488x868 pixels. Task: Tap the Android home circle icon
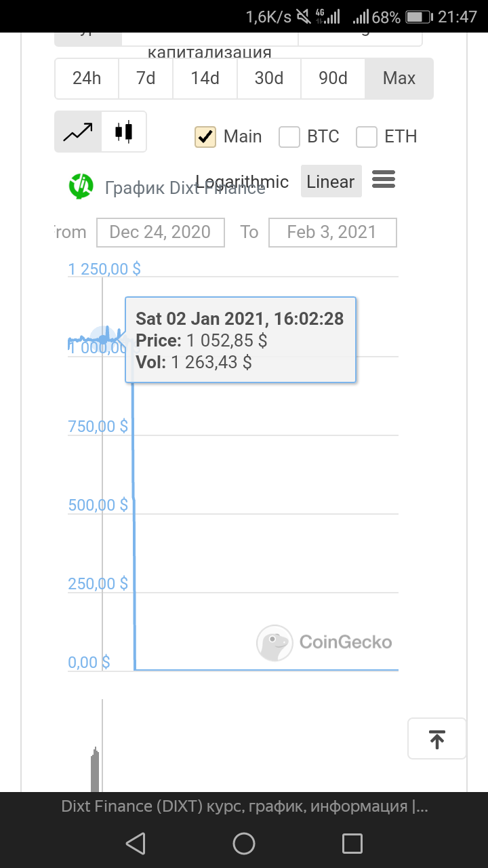pyautogui.click(x=244, y=844)
